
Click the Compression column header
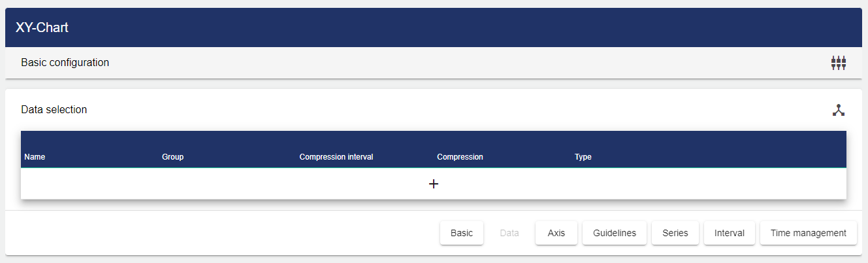coord(460,157)
